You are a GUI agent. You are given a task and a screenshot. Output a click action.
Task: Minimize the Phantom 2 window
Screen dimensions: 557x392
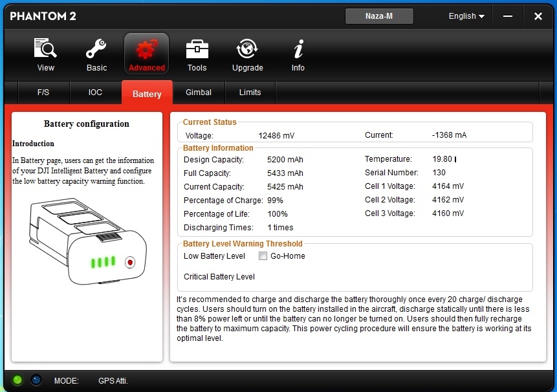click(507, 16)
